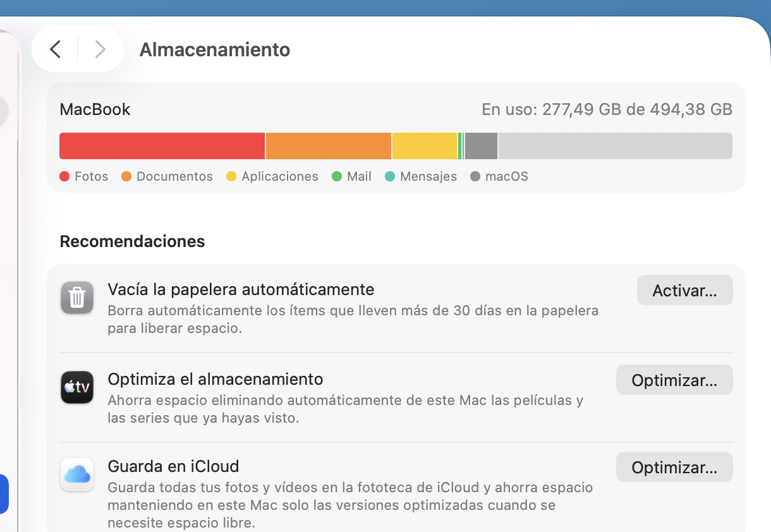Viewport: 771px width, 532px height.
Task: Click the teal Mensajes legend dot
Action: click(390, 177)
